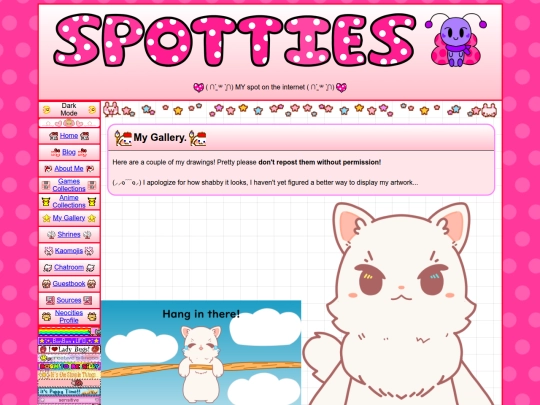Viewport: 540px width, 405px height.
Task: Open Games Collections page
Action: 69,185
